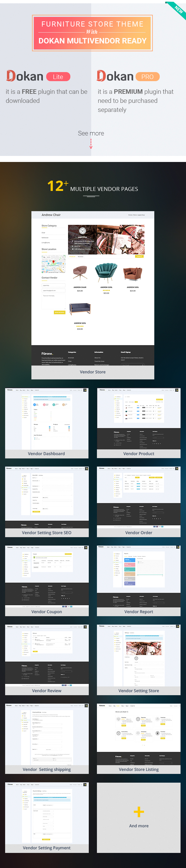
Task: Click the contact name field containing papershop
Action: coord(53,285)
